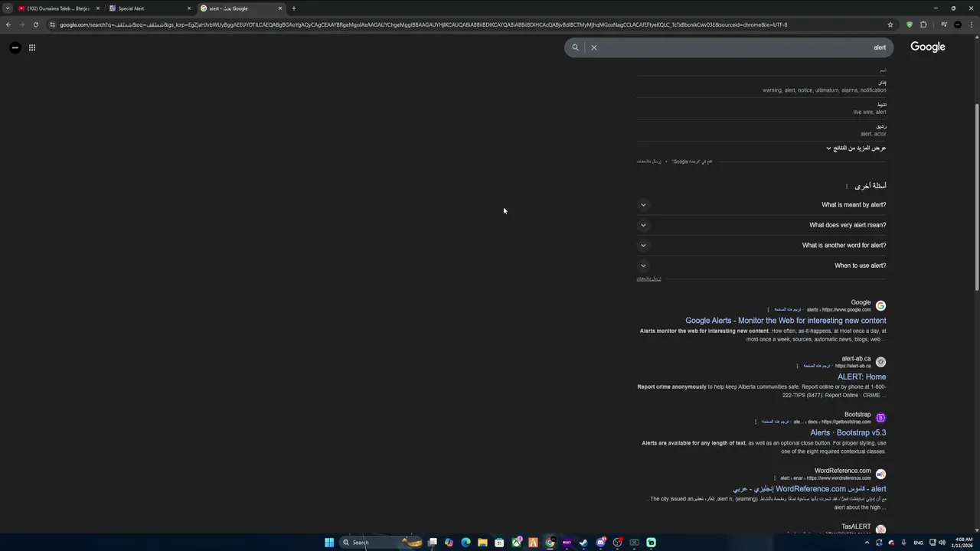Translate the alert-ab.ca result page

[x=817, y=366]
